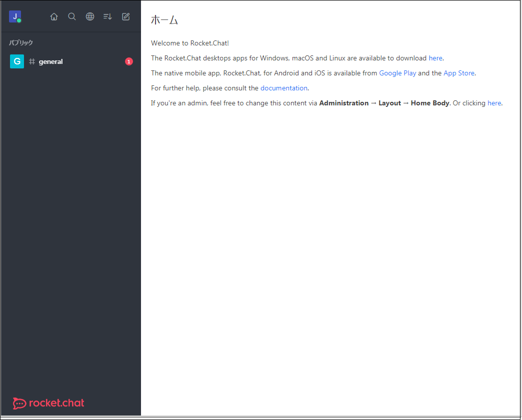Open the user avatar J menu
Image resolution: width=522 pixels, height=420 pixels.
pyautogui.click(x=15, y=16)
